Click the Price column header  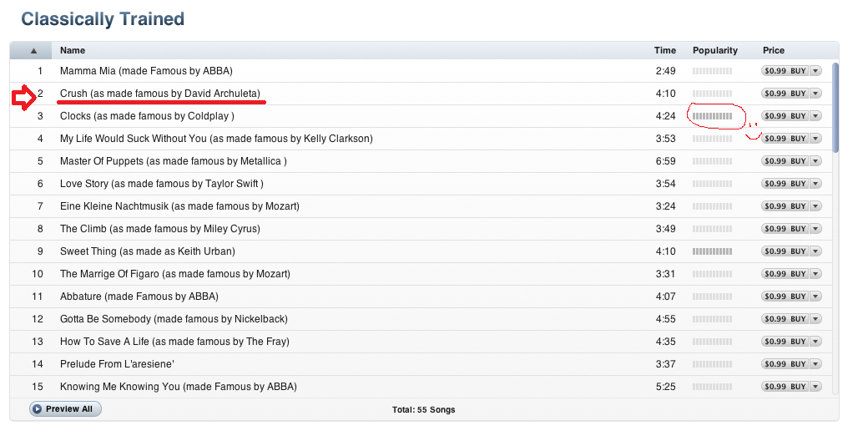tap(774, 51)
